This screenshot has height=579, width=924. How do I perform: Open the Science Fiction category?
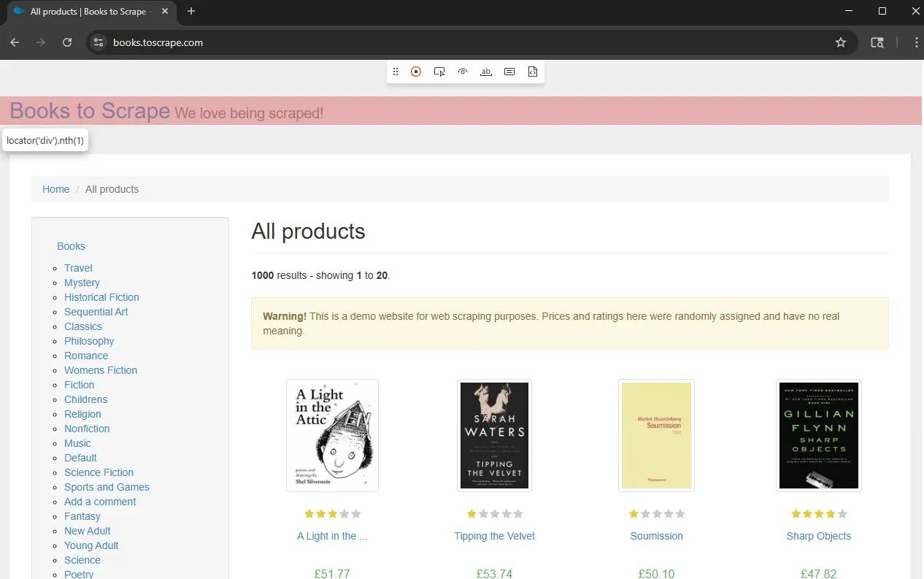coord(99,472)
